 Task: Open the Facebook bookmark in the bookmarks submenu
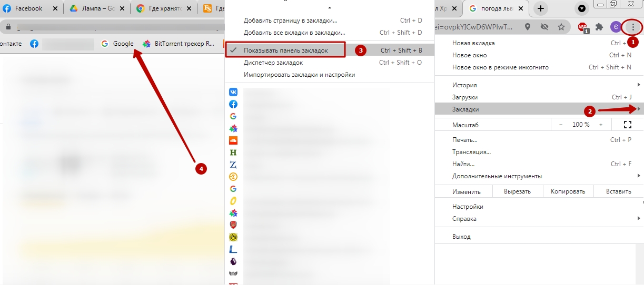click(x=233, y=104)
